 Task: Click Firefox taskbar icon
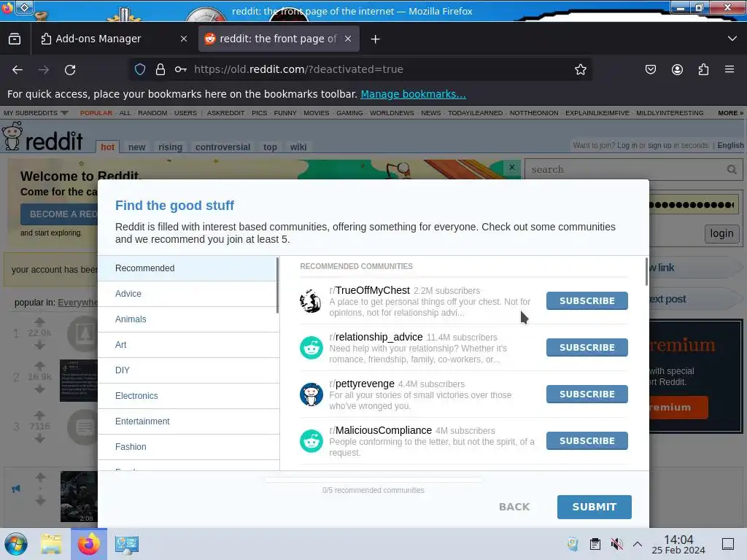coord(89,544)
